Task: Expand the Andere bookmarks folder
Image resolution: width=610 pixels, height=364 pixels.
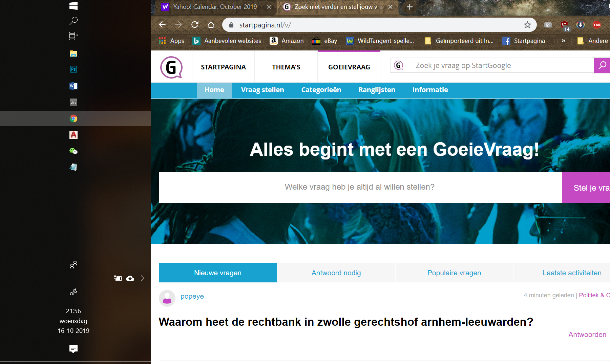Action: point(598,41)
